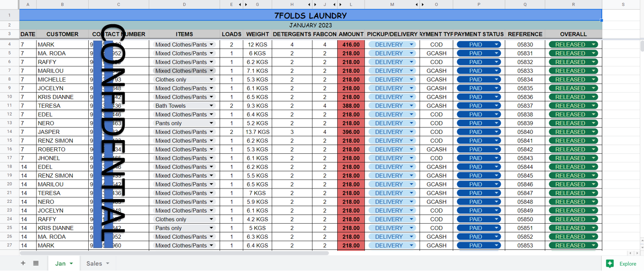Screen dimensions: 644x273
Task: Select customer cell ROBERTO
Action: [63, 150]
